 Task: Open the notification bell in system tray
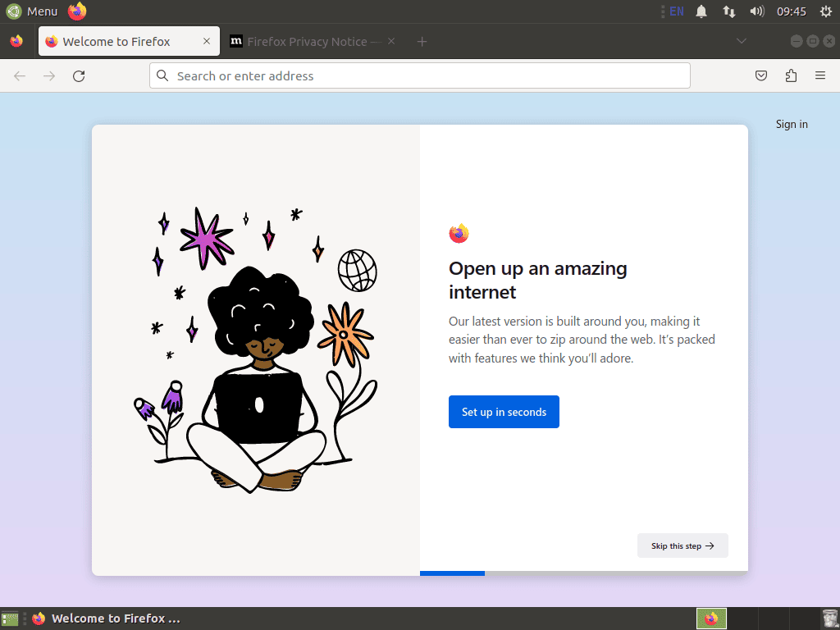pyautogui.click(x=701, y=11)
